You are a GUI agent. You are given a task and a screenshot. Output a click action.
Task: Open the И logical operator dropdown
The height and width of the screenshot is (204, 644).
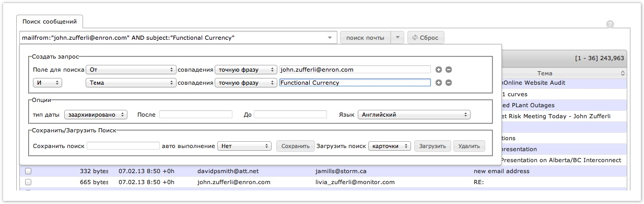coord(48,83)
